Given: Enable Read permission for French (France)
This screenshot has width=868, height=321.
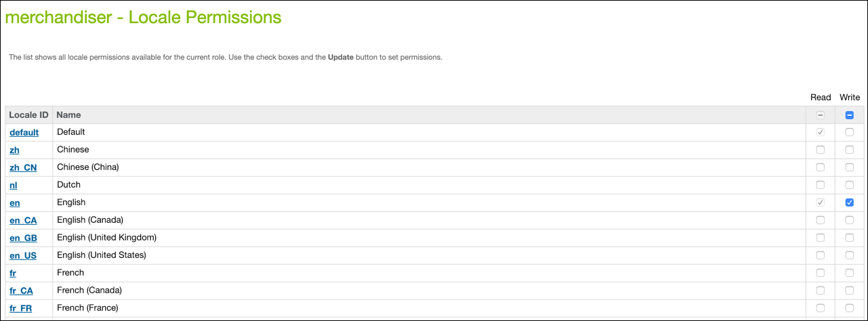Looking at the screenshot, I should [821, 308].
